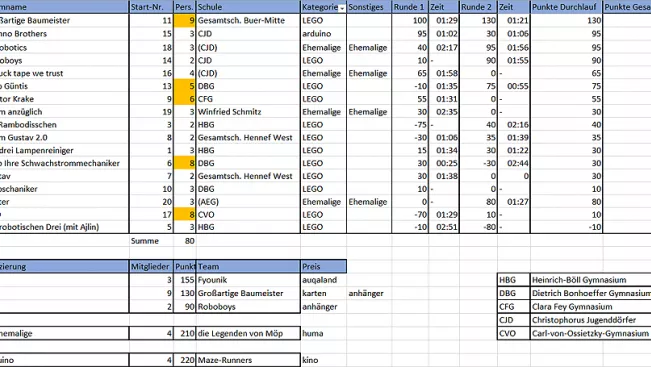Viewport: 651px width, 367px height.
Task: Click the Summe total value 80
Action: click(184, 241)
